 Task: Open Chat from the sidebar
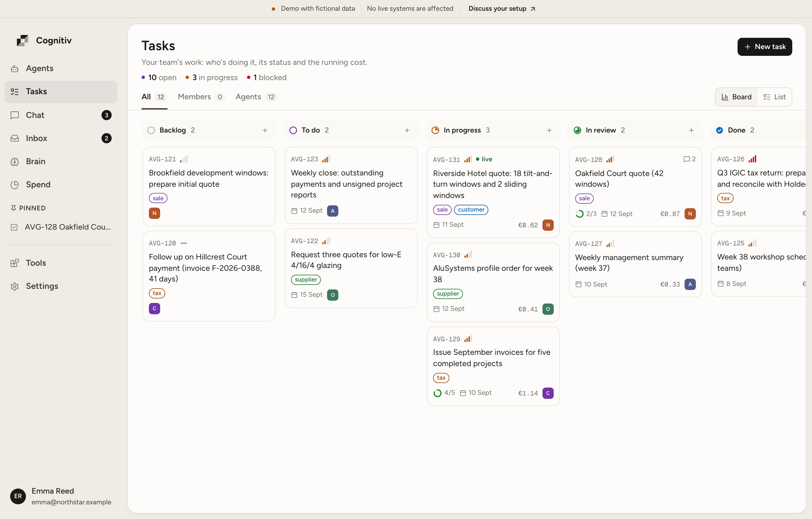click(x=61, y=115)
